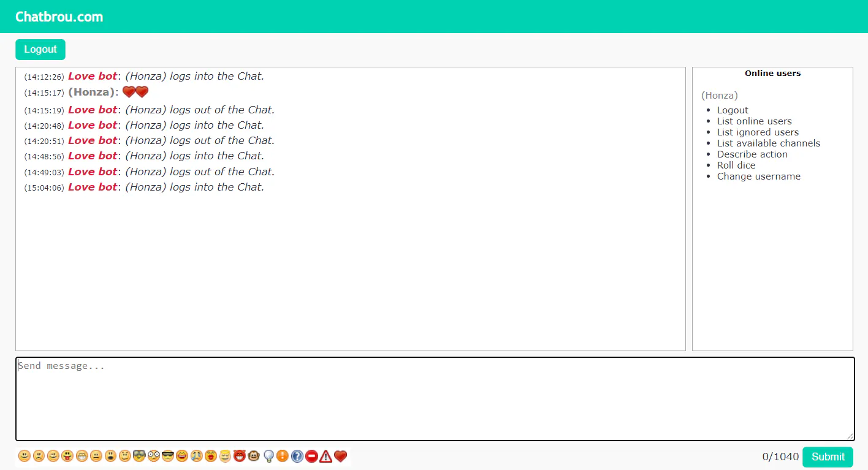Insert the tongue-out face emoticon
Image resolution: width=868 pixels, height=470 pixels.
pos(67,456)
